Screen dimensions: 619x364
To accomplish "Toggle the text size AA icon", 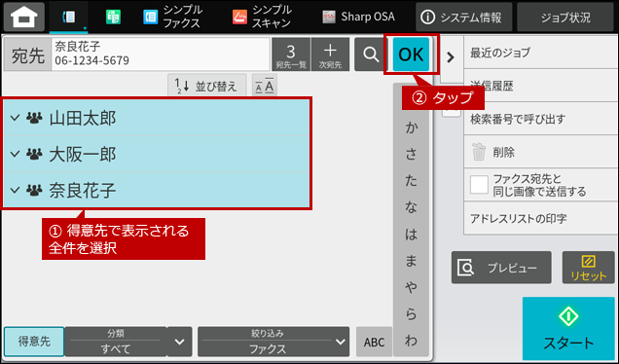I will (264, 86).
